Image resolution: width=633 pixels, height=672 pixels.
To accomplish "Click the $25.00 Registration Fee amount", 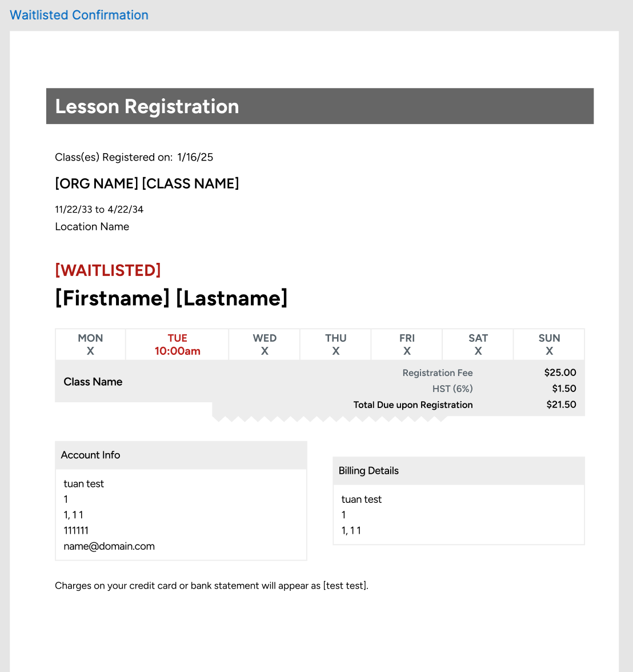I will [x=560, y=373].
